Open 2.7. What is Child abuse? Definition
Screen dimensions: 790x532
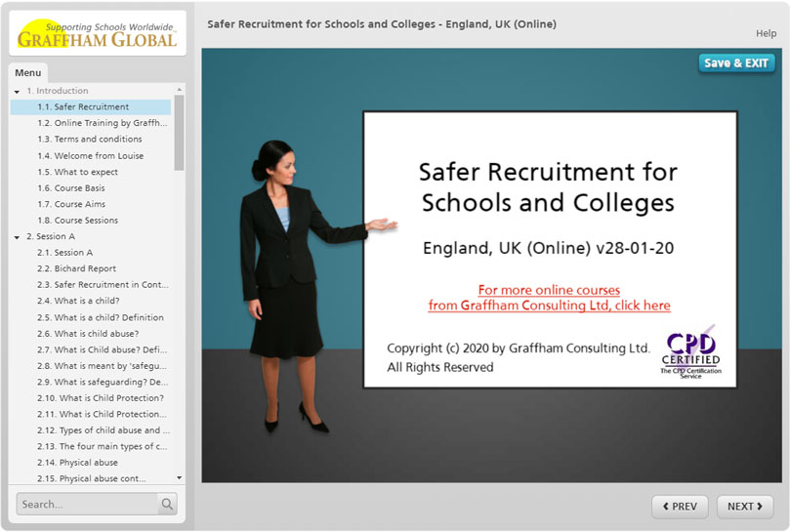[102, 349]
